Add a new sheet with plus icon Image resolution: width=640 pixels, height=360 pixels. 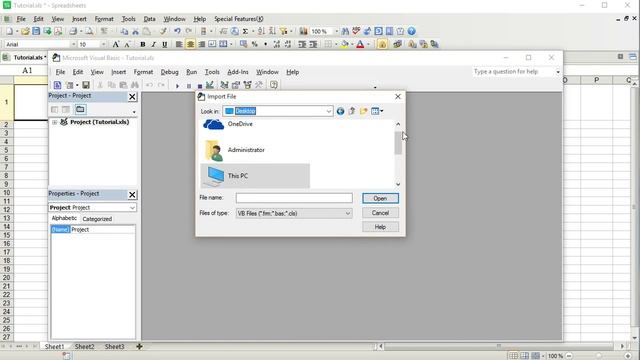139,347
